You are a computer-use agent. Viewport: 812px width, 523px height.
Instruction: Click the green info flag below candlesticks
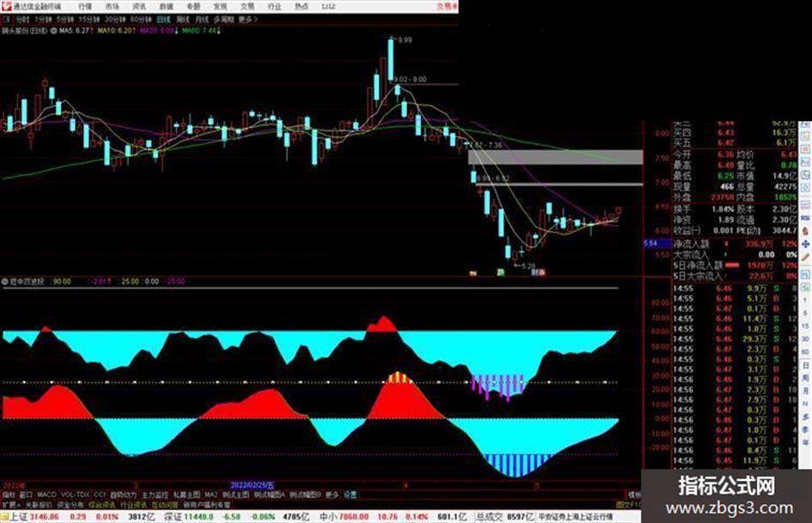[x=500, y=272]
